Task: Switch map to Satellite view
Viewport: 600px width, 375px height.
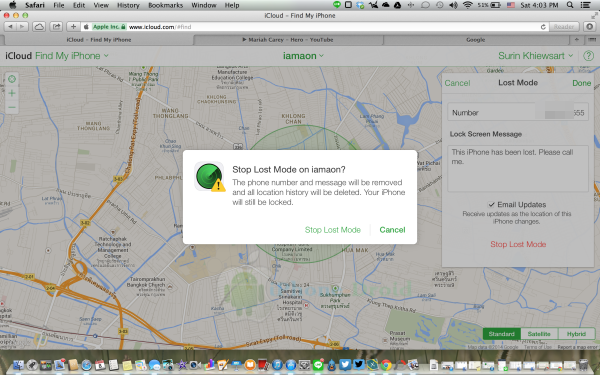Action: coord(539,334)
